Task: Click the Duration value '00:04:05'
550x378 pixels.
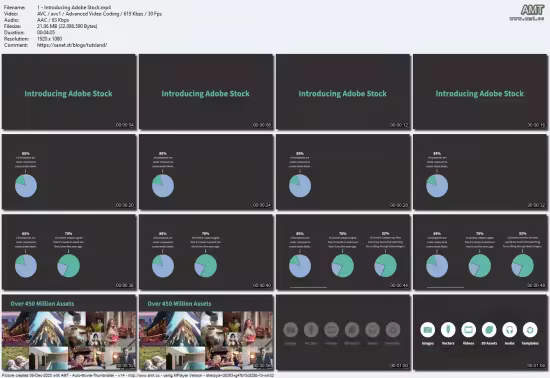Action: point(46,32)
